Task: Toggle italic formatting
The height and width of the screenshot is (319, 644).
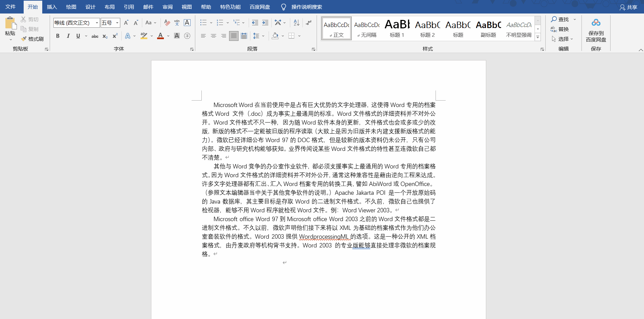Action: [x=68, y=36]
